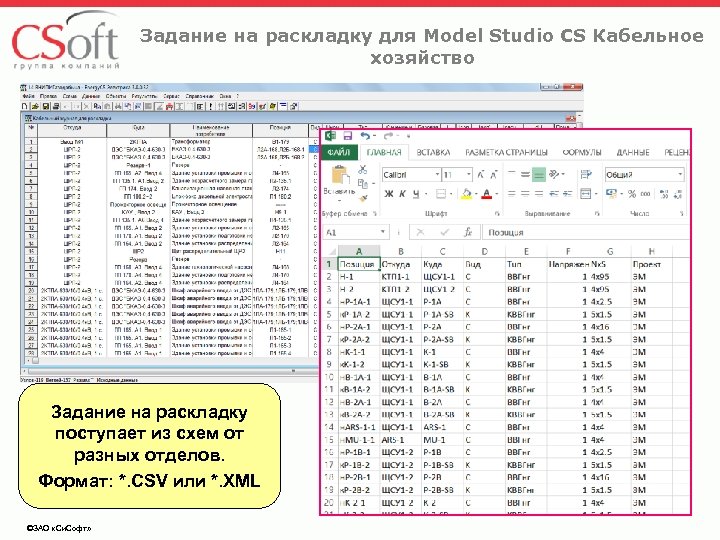
Task: Decrease the cell indent
Action: (554, 194)
